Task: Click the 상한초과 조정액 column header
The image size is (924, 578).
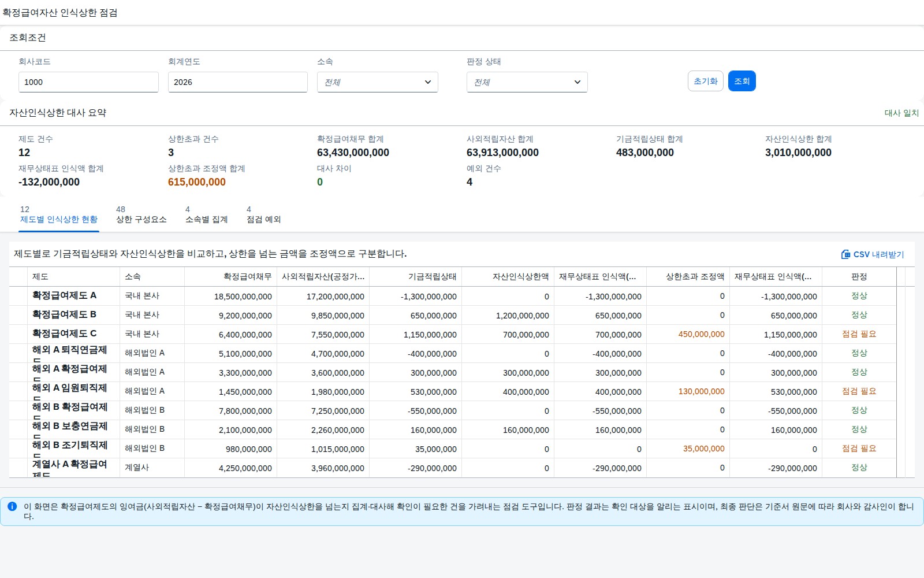Action: (x=688, y=277)
